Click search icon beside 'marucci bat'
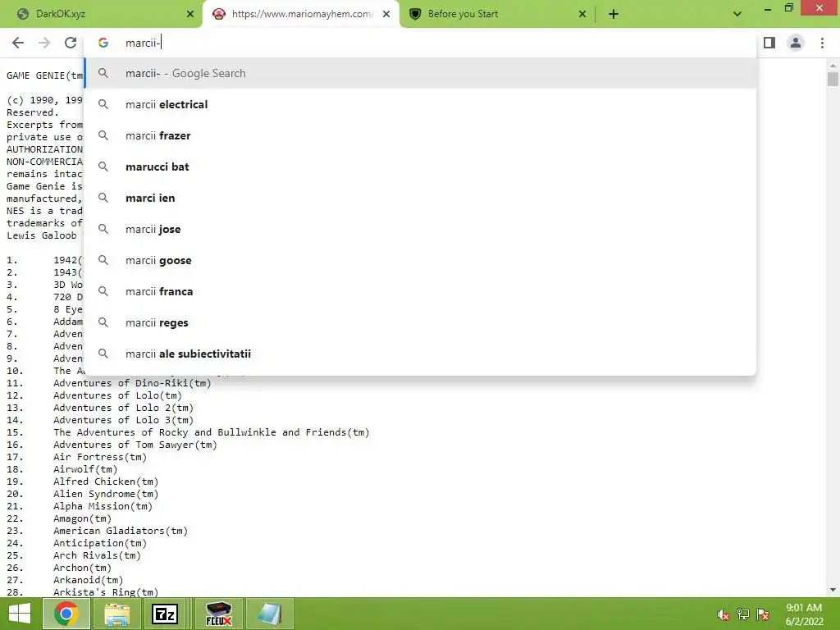The width and height of the screenshot is (840, 630). coord(103,167)
